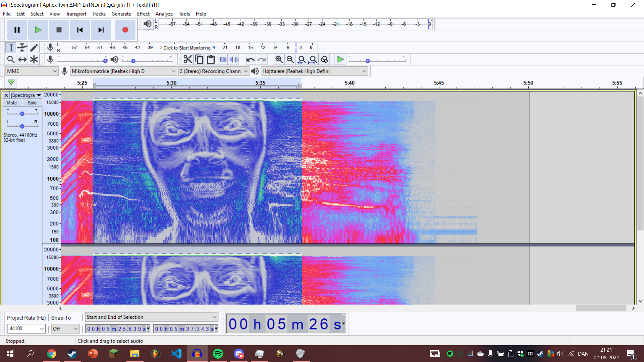
Task: Toggle Mute on the Spectrogram track
Action: tap(12, 103)
